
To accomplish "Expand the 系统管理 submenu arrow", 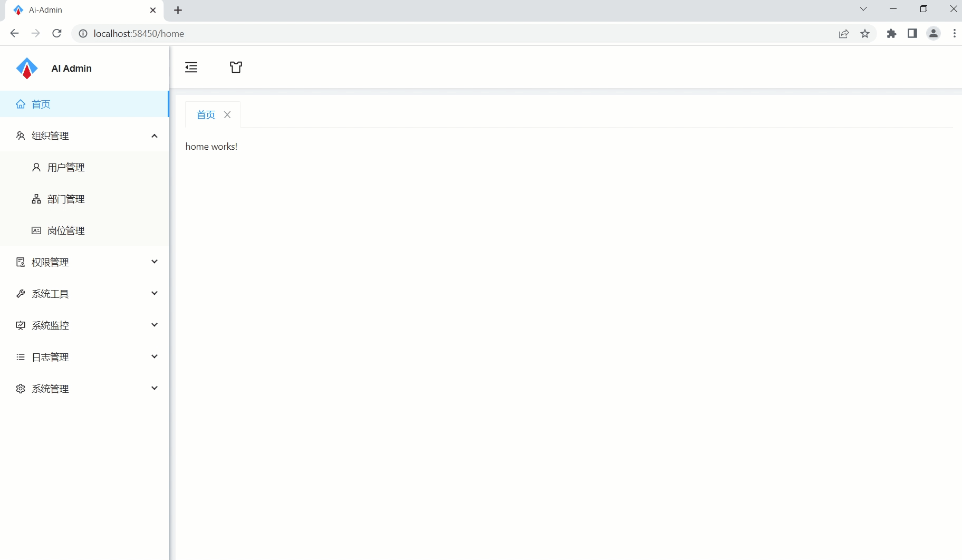I will (155, 388).
